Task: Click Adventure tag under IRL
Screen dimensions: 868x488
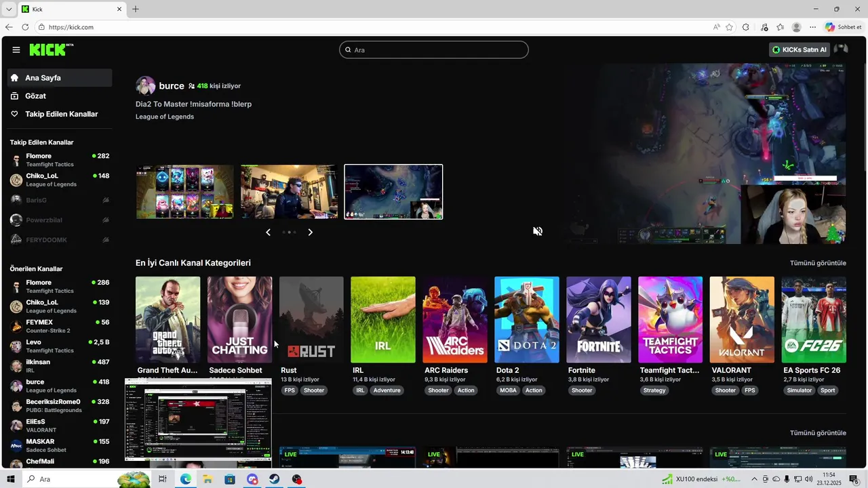Action: (387, 390)
